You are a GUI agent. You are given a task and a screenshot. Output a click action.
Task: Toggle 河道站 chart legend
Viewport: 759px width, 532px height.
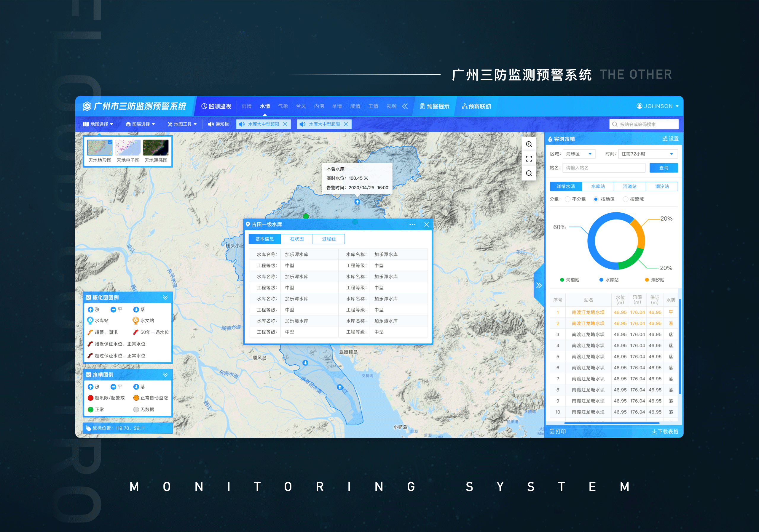pyautogui.click(x=569, y=280)
